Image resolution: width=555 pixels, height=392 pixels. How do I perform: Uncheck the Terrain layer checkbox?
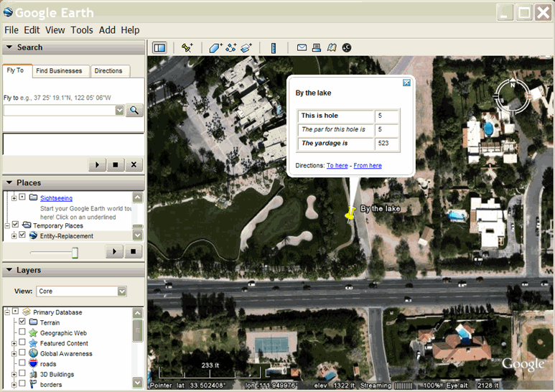click(x=22, y=322)
